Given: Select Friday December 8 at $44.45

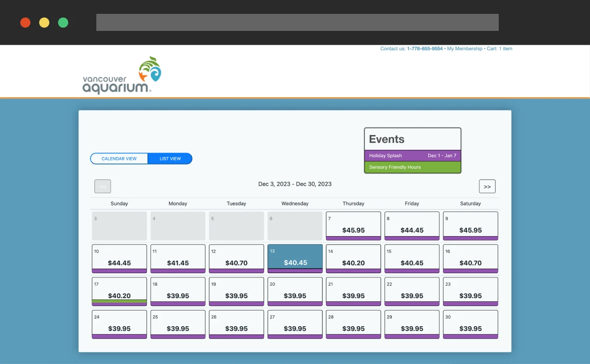Looking at the screenshot, I should coord(412,225).
